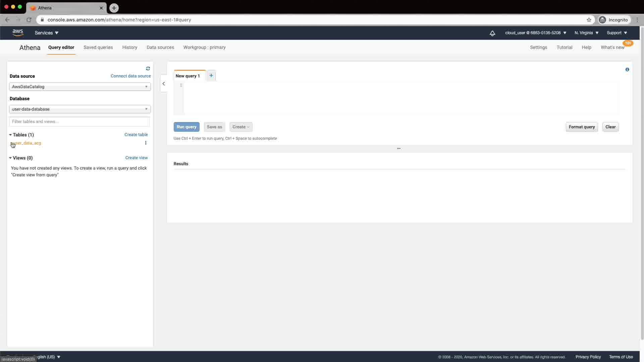
Task: Collapse the Views section
Action: (10, 158)
